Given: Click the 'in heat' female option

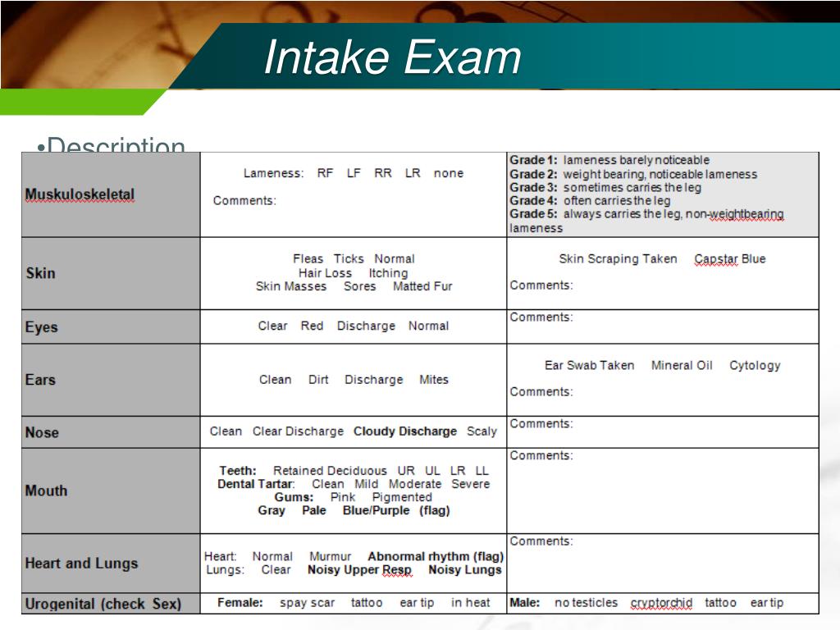Looking at the screenshot, I should pyautogui.click(x=470, y=603).
